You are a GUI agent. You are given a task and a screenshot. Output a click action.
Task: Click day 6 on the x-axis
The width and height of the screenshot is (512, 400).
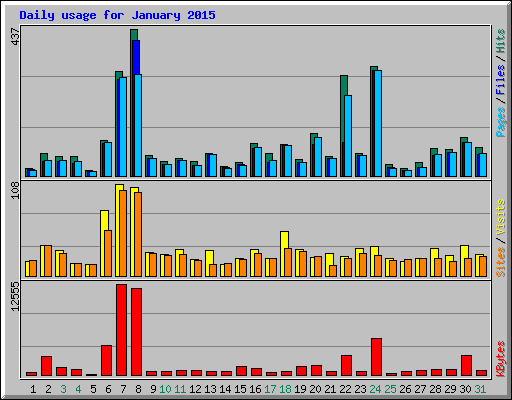pyautogui.click(x=108, y=389)
